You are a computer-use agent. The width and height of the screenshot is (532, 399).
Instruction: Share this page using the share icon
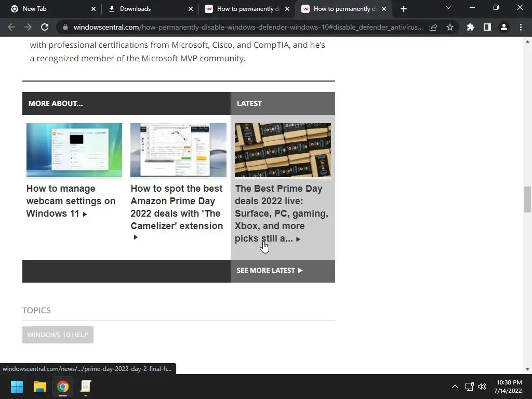pyautogui.click(x=433, y=27)
